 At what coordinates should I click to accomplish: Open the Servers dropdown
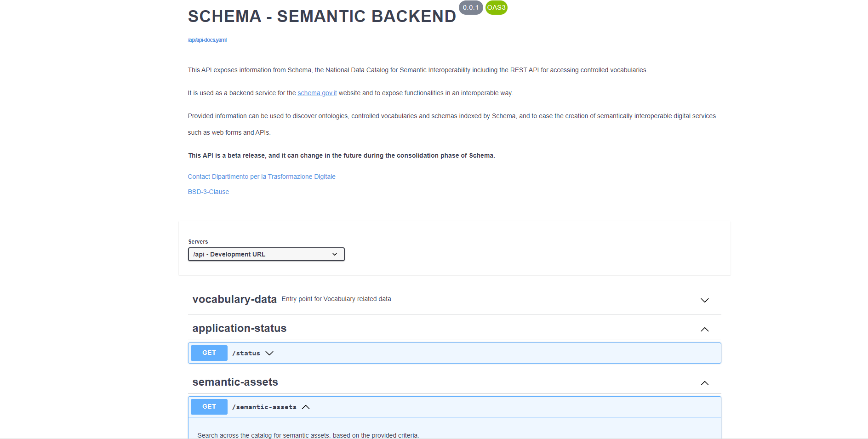266,254
